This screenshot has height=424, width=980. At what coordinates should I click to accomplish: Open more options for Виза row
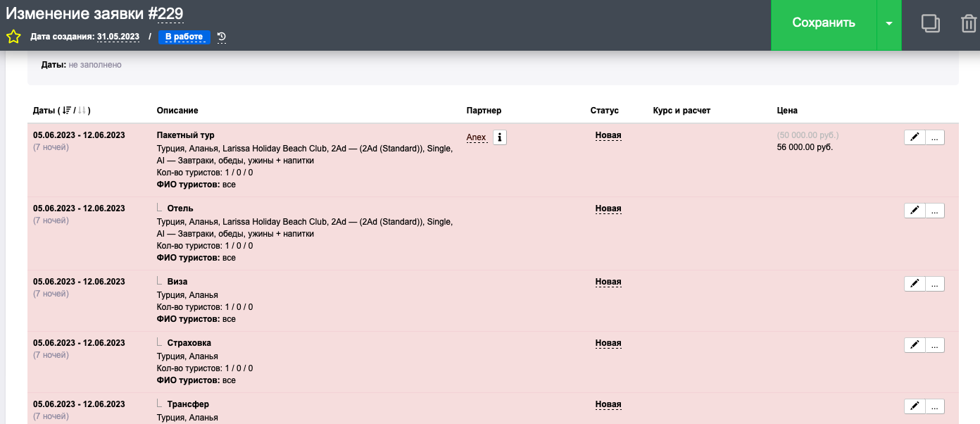pos(934,284)
